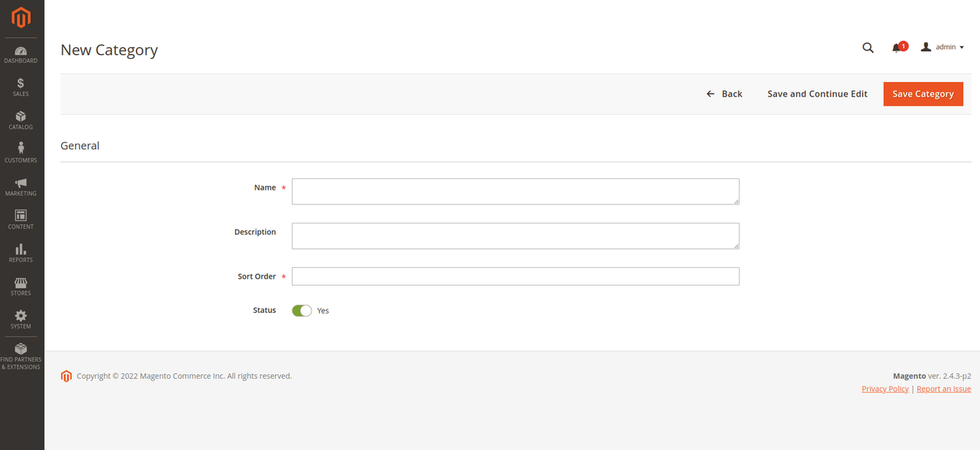Disable the category Status toggle
Image resolution: width=980 pixels, height=450 pixels.
point(302,310)
